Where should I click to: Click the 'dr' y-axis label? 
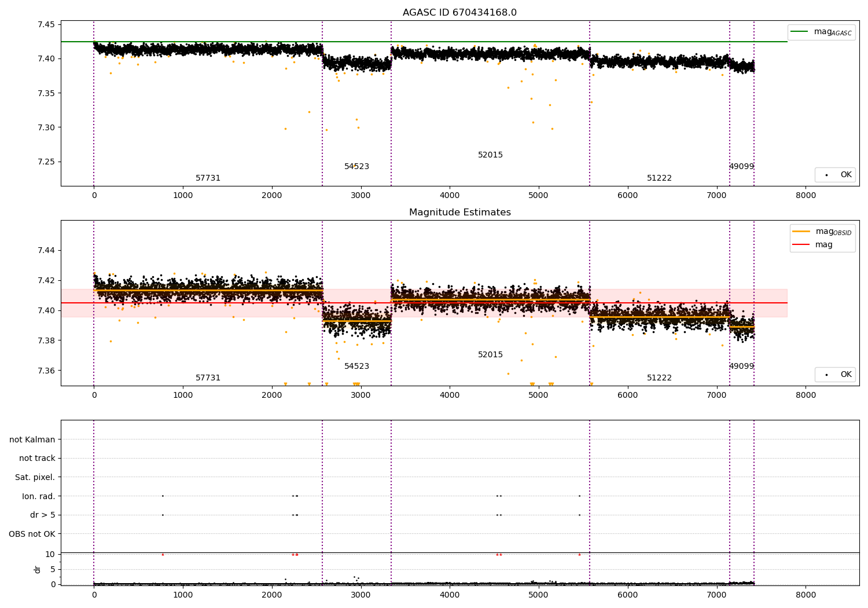coord(38,569)
